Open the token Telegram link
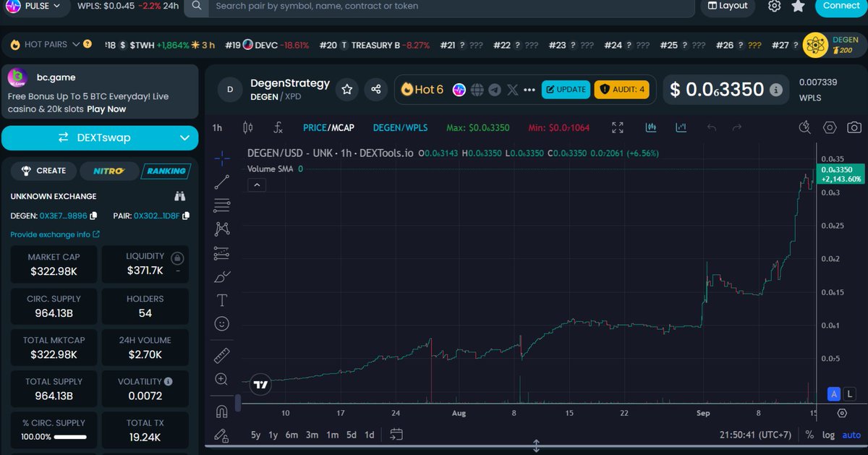The height and width of the screenshot is (455, 868). [495, 90]
